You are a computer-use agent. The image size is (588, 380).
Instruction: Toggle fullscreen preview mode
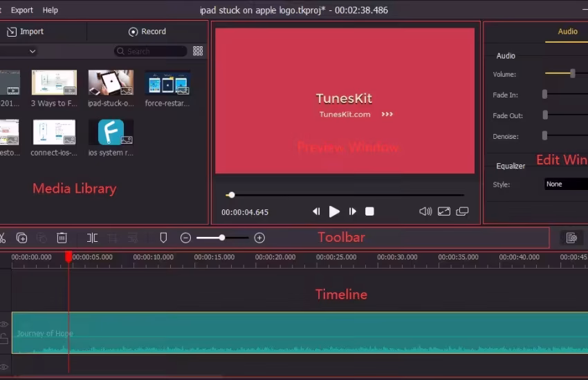click(444, 211)
